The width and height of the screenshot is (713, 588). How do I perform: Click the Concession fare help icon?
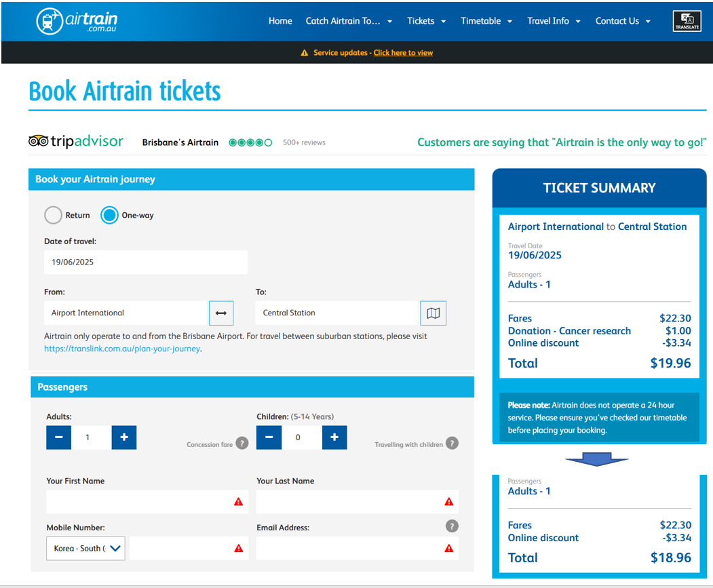pyautogui.click(x=242, y=443)
